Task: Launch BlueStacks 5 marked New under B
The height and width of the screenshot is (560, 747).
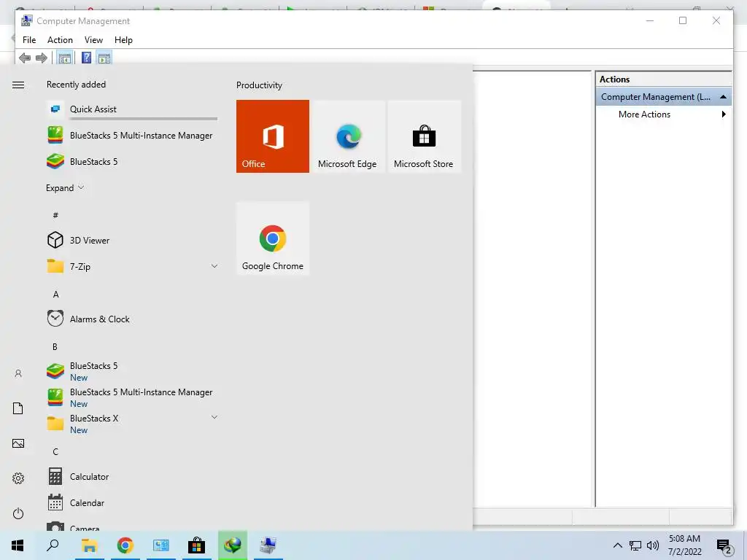Action: [x=132, y=371]
